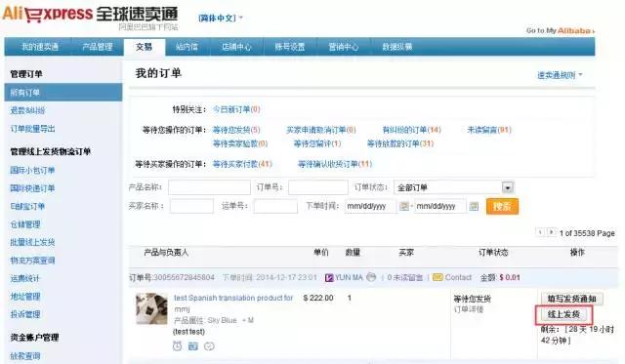625x364 pixels.
Task: Expand the 速卖通规则 dropdown
Action: coord(560,75)
